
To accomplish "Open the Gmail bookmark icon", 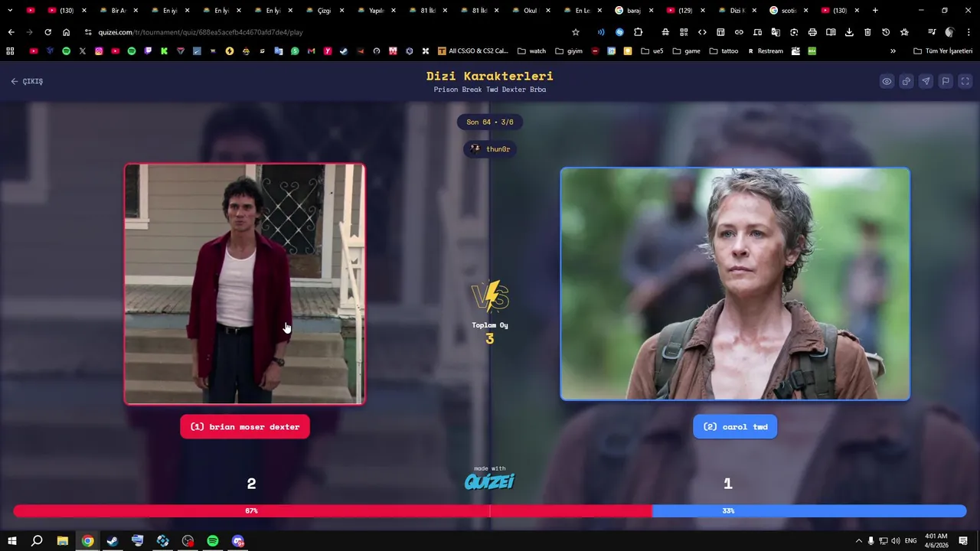I will click(311, 51).
